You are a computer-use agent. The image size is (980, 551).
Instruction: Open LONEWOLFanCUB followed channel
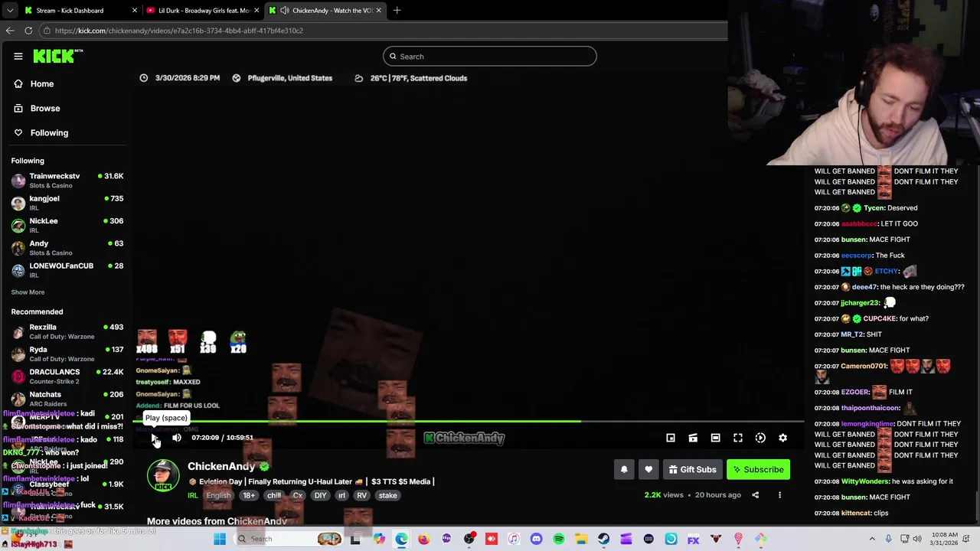pos(67,270)
